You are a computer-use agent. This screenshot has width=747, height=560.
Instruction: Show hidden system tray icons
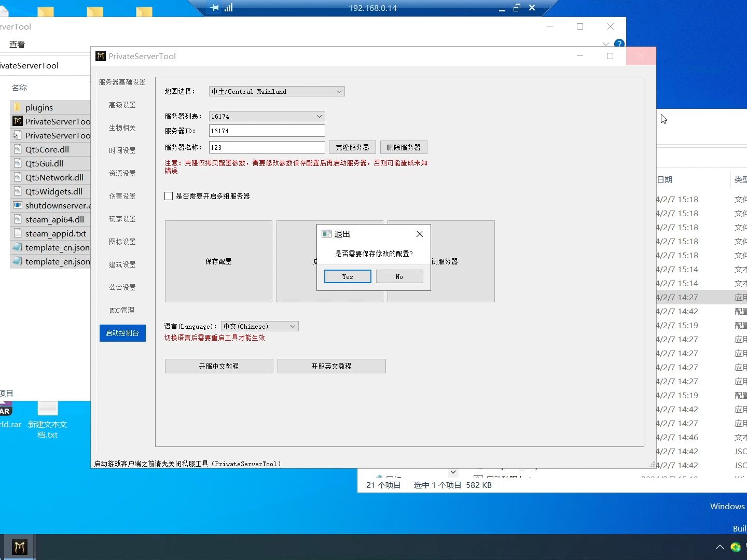pyautogui.click(x=720, y=547)
